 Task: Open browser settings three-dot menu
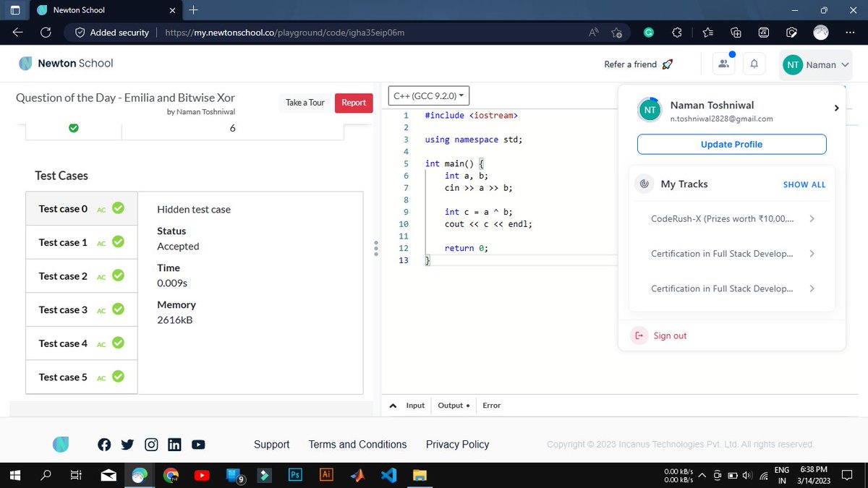point(848,33)
